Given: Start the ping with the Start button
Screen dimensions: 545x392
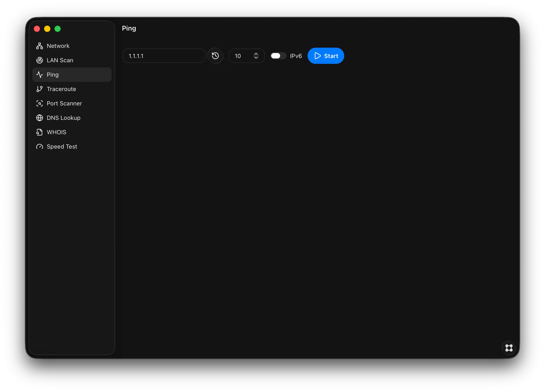Looking at the screenshot, I should 326,56.
